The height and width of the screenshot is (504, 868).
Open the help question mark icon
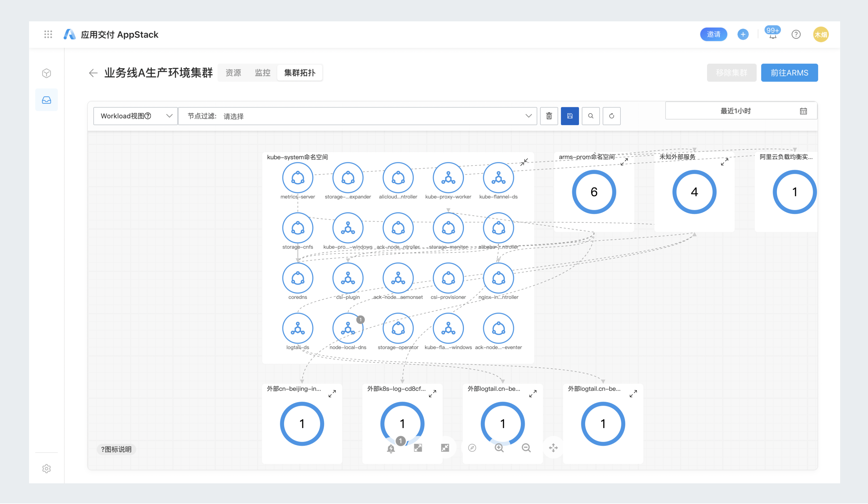click(796, 34)
